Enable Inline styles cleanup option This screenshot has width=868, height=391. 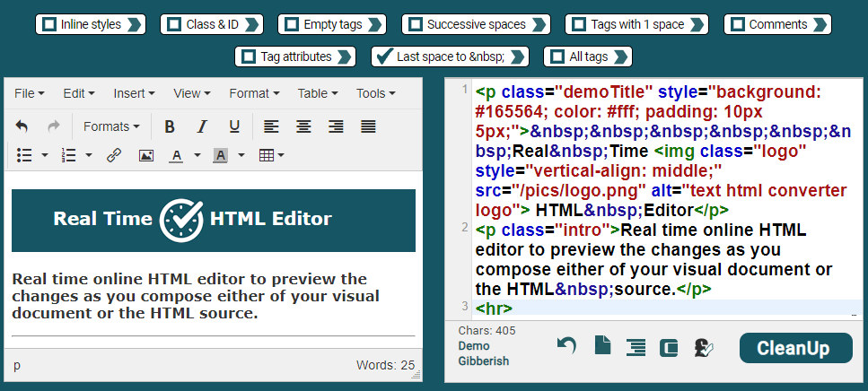coord(50,24)
